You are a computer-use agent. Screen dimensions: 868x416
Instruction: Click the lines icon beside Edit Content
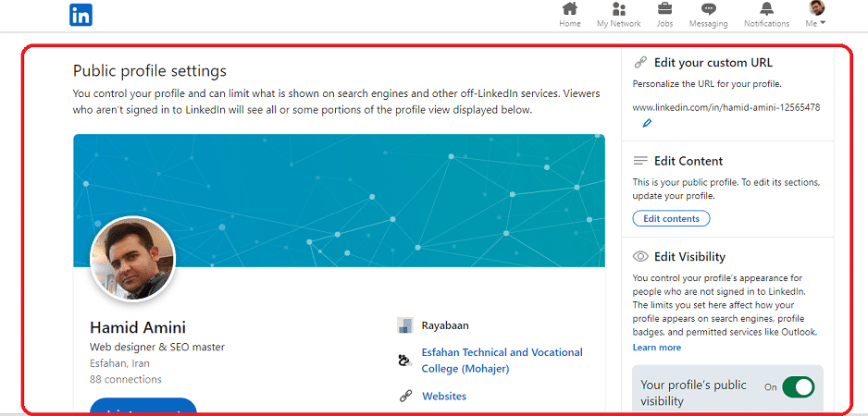tap(640, 161)
